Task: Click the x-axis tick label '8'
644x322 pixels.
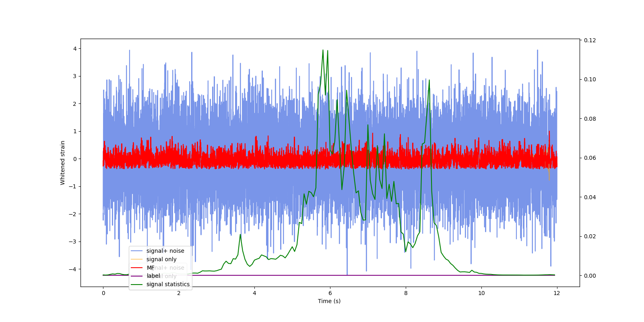Action: [x=406, y=293]
